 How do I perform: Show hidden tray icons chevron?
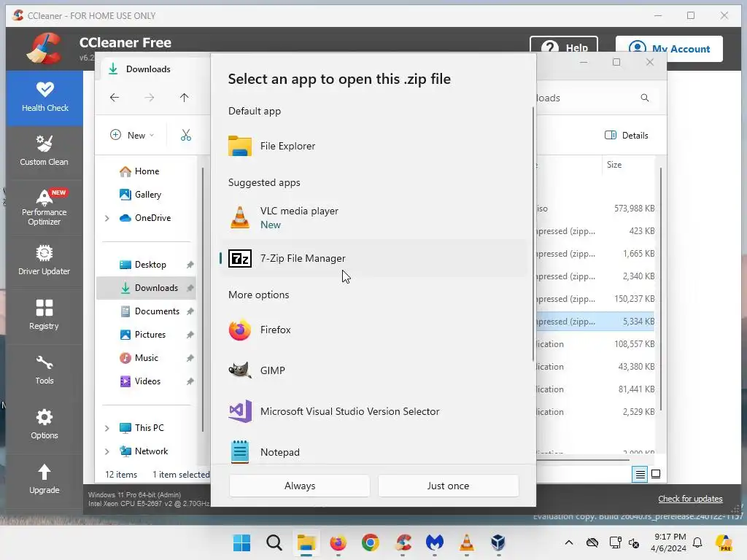[569, 542]
